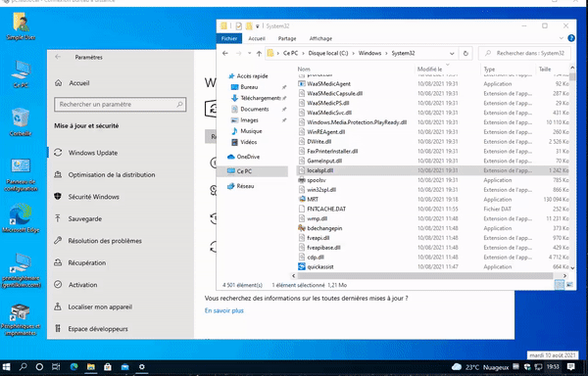The height and width of the screenshot is (376, 588).
Task: Open quick access toolbar customize dropdown
Action: (258, 26)
